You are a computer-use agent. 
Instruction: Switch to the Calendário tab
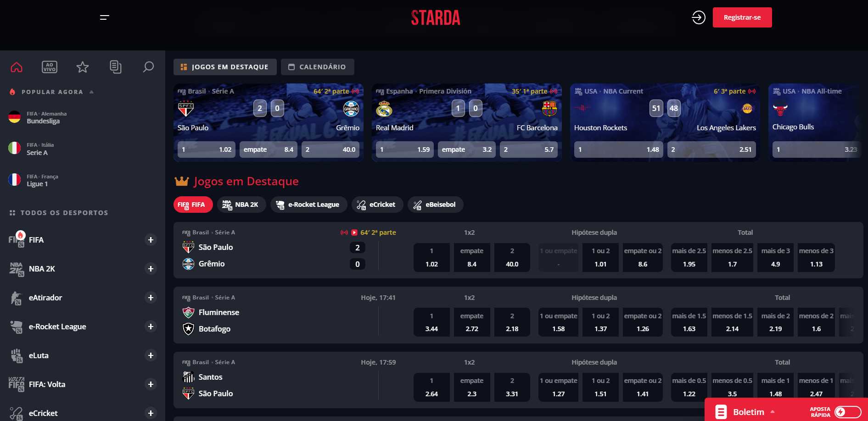point(317,66)
